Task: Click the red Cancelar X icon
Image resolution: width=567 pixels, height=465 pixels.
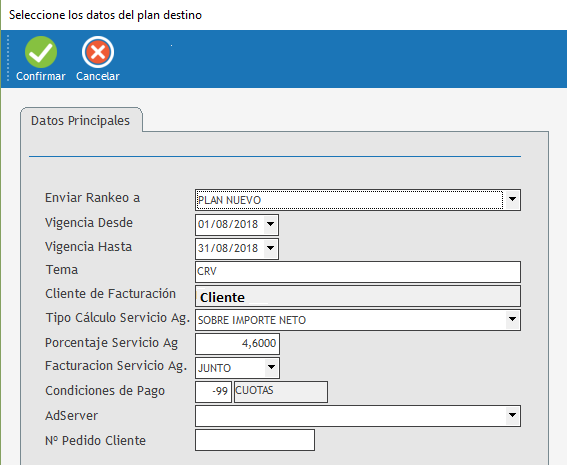Action: (98, 52)
